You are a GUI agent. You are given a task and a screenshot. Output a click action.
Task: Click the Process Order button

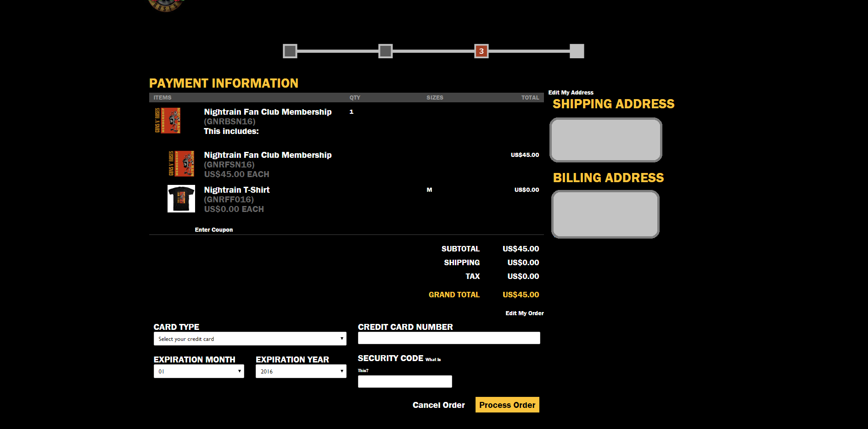coord(507,405)
